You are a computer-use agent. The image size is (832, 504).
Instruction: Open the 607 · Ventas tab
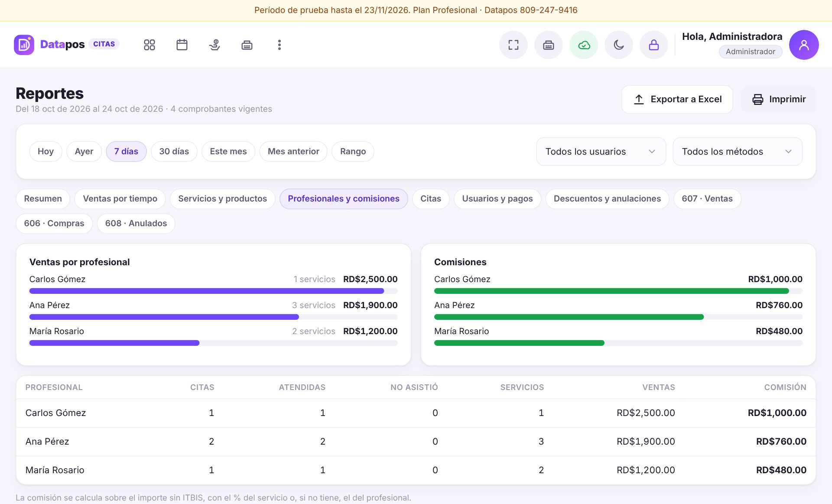[x=707, y=199]
